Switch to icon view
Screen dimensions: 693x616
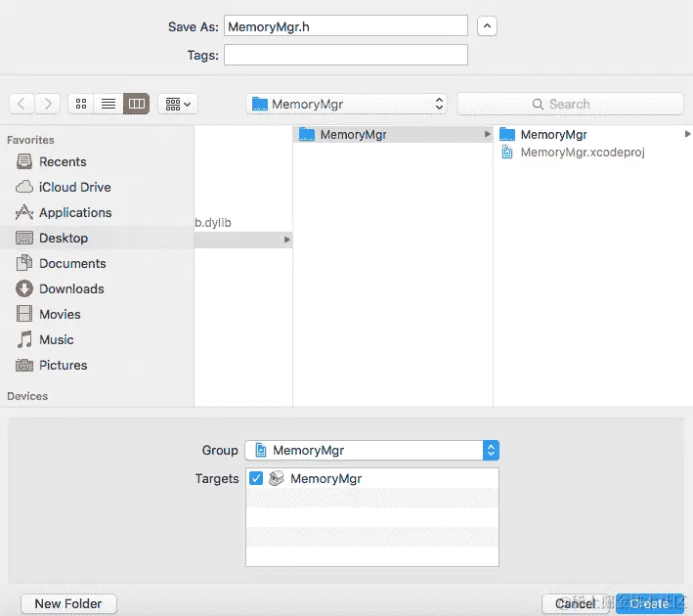click(x=81, y=104)
